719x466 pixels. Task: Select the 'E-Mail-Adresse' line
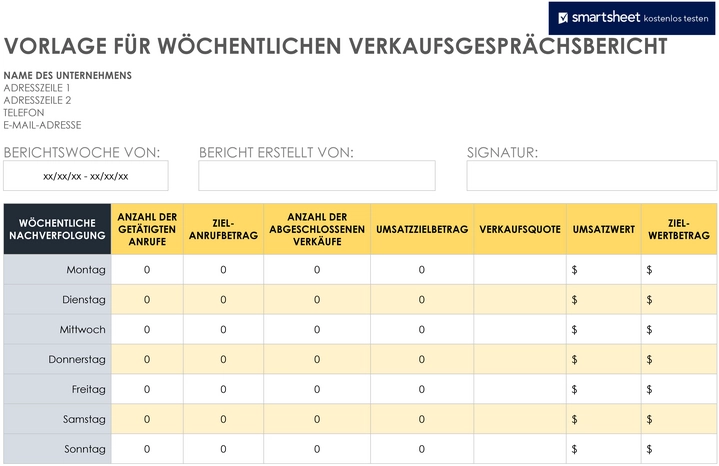pyautogui.click(x=42, y=125)
